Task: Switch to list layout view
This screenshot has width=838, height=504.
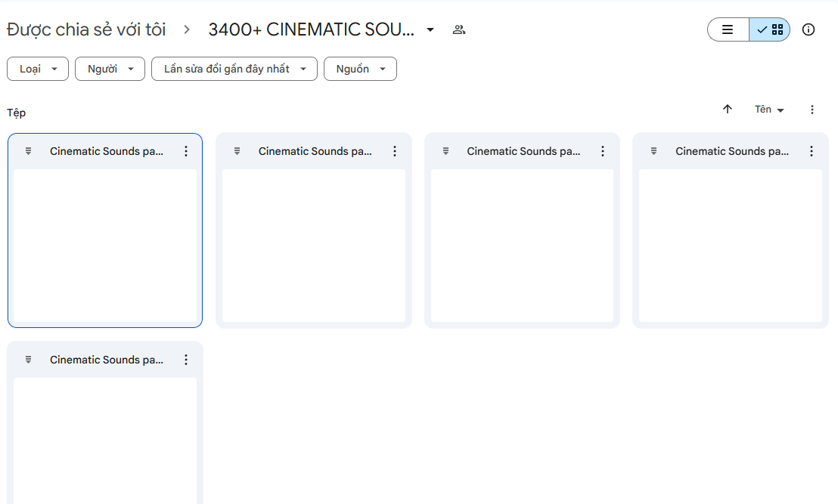Action: coord(728,30)
